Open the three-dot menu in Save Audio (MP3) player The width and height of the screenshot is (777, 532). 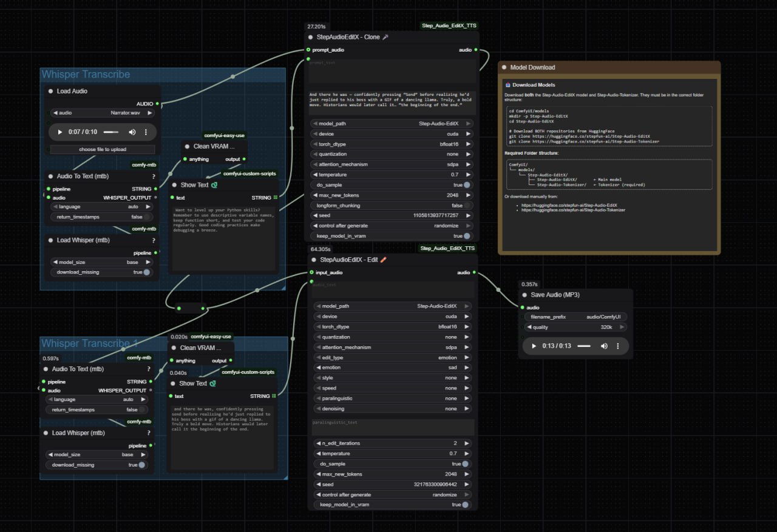(x=618, y=346)
